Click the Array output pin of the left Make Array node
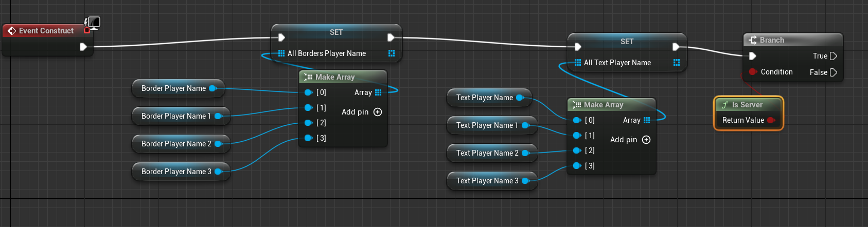The width and height of the screenshot is (868, 227). point(379,92)
